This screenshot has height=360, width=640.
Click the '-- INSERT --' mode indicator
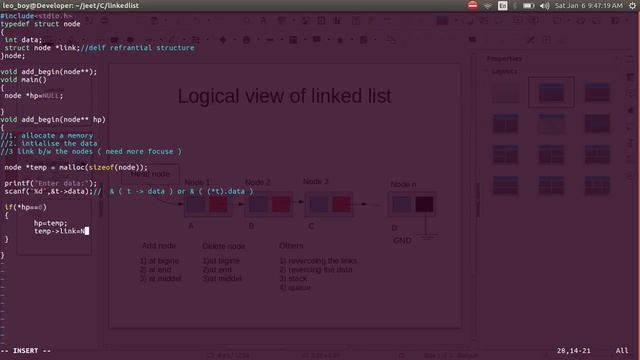coord(25,351)
